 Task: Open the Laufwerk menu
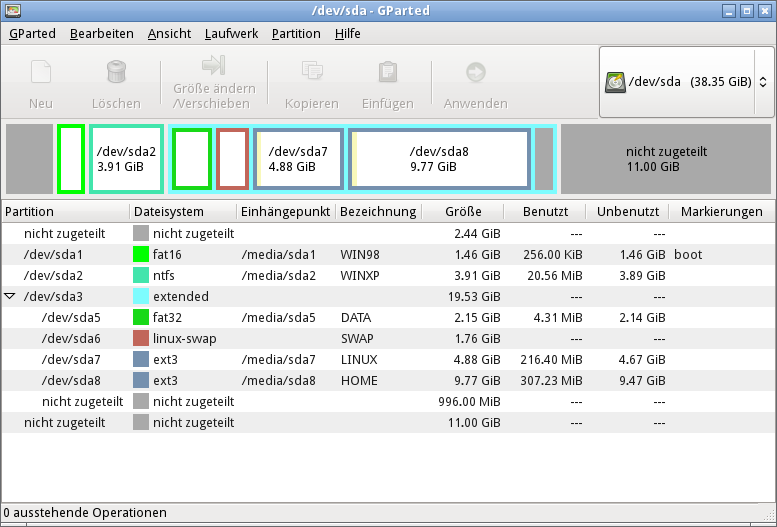(x=231, y=33)
